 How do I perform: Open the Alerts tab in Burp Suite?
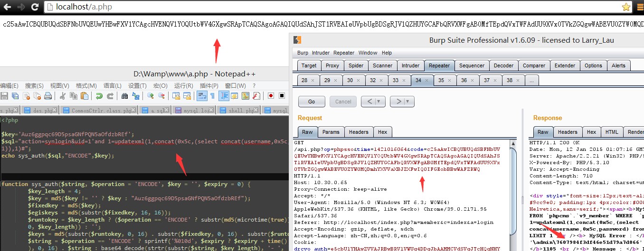618,65
